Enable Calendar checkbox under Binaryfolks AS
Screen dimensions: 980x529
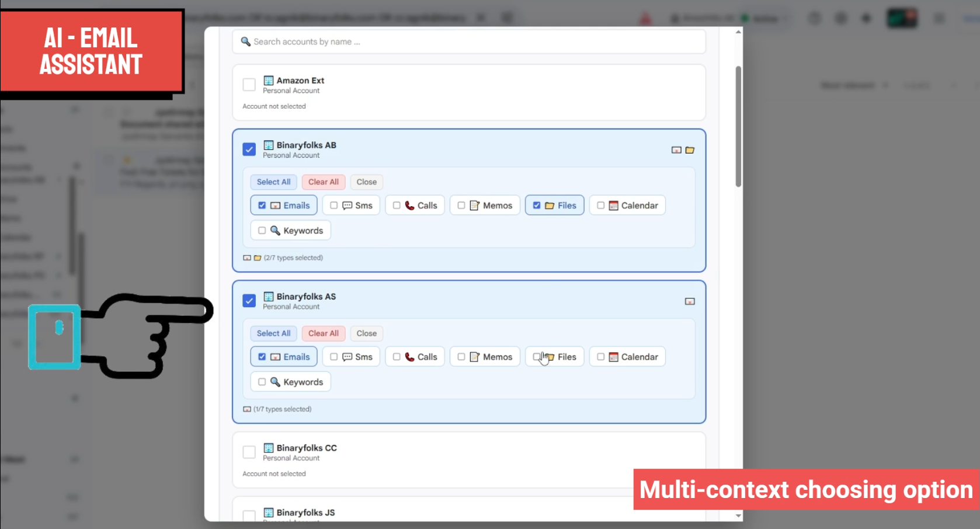600,357
